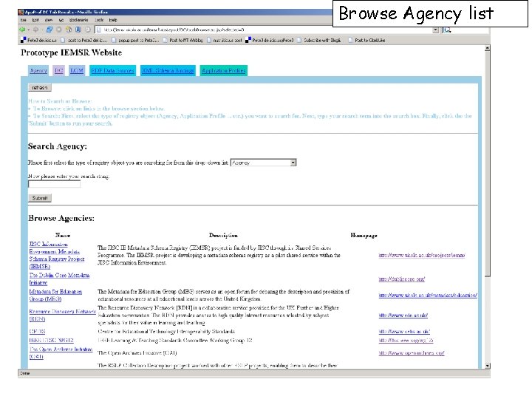Image resolution: width=532 pixels, height=399 pixels.
Task: Click the Reload page icon in toolbar
Action: tap(50, 30)
